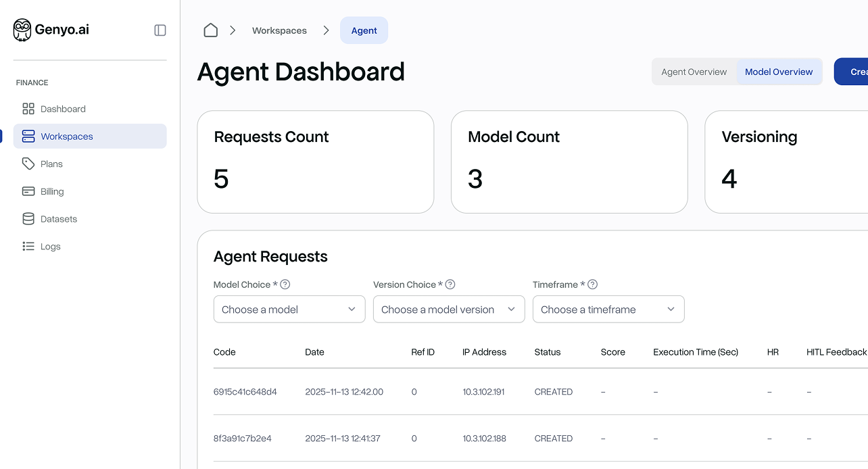
Task: Click the Datasets database icon
Action: tap(28, 219)
